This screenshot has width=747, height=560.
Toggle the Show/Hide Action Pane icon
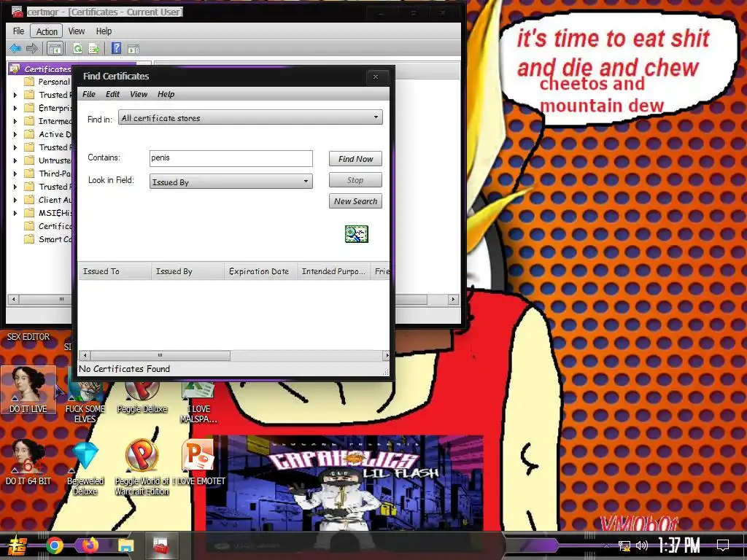[133, 49]
